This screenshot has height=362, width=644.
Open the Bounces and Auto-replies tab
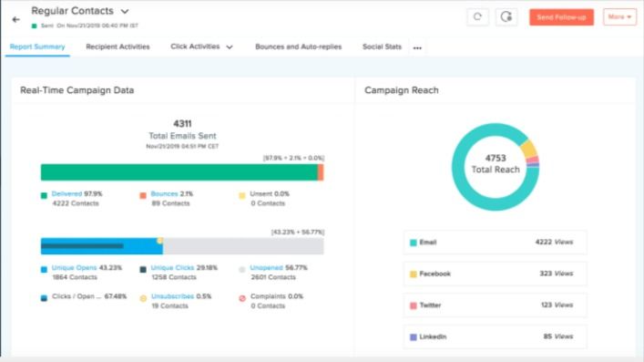click(x=299, y=47)
